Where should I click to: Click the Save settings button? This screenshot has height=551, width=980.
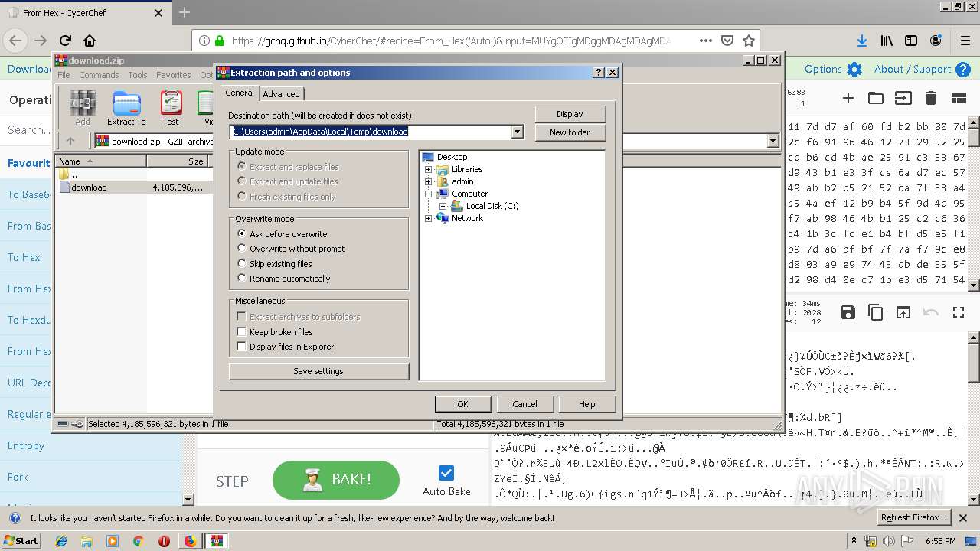click(318, 371)
